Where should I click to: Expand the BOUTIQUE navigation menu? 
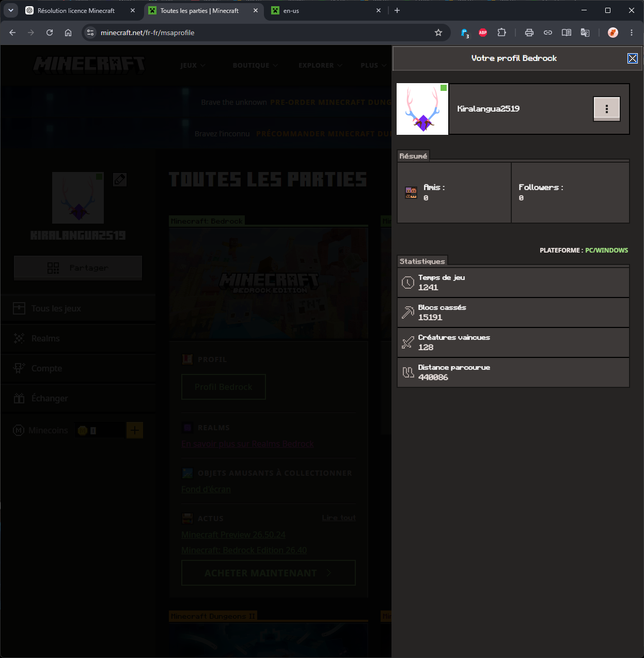point(255,66)
